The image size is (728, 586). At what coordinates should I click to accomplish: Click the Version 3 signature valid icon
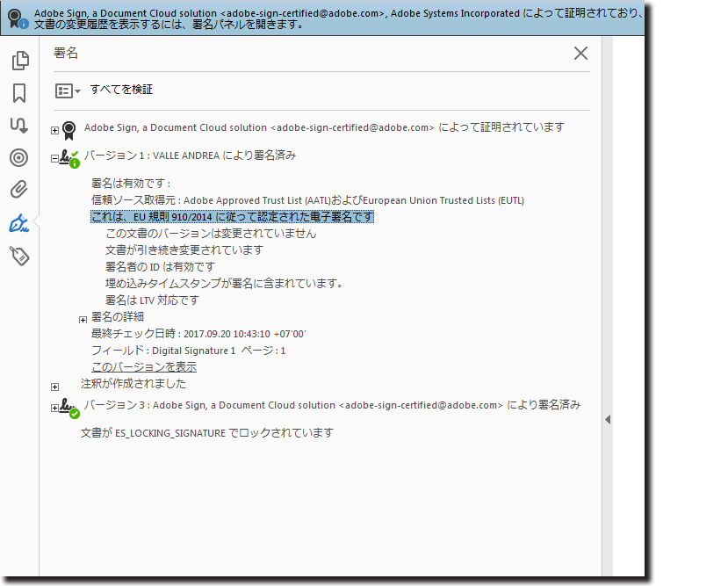click(x=69, y=409)
